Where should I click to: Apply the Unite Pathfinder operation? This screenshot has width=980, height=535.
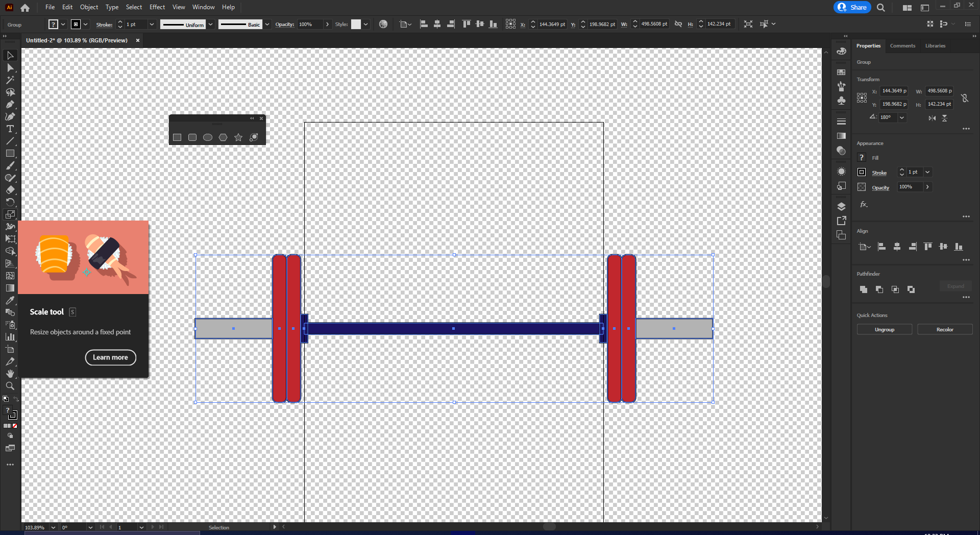863,289
